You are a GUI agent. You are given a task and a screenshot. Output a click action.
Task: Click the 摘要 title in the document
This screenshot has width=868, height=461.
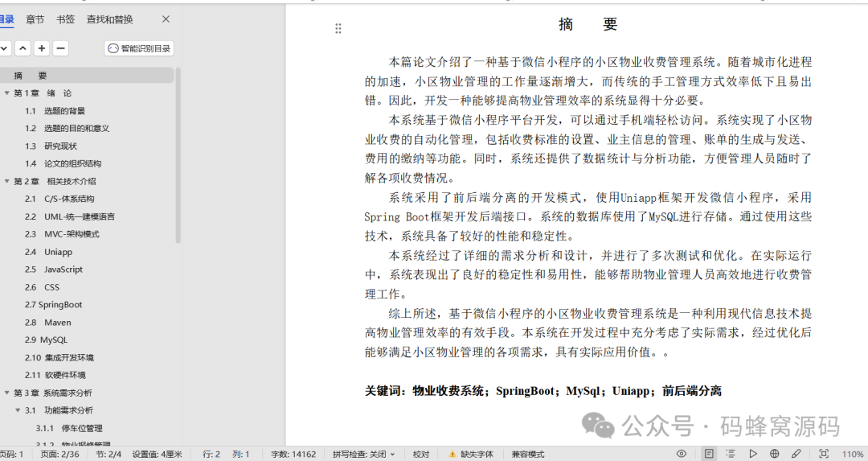click(x=588, y=24)
